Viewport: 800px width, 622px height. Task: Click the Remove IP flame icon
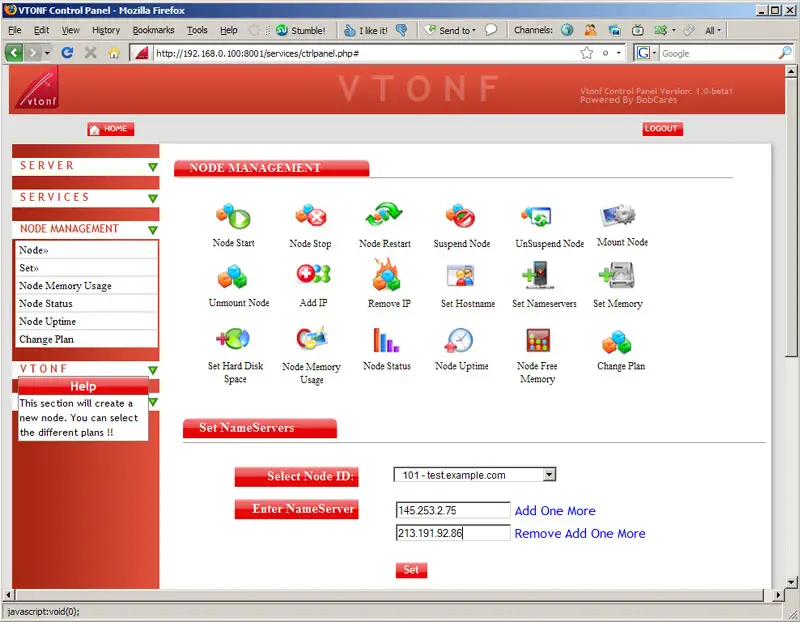[x=388, y=275]
